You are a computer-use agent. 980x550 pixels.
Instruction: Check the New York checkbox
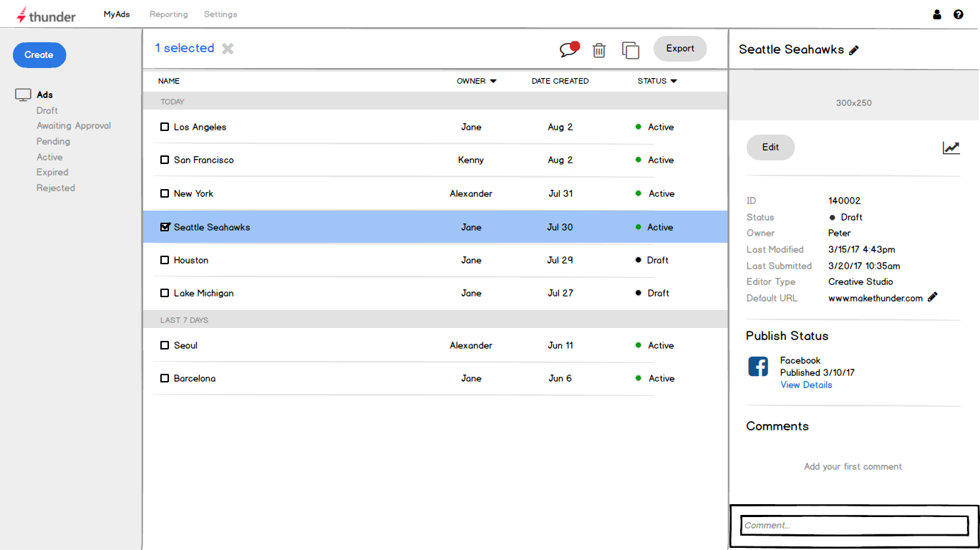(x=165, y=193)
